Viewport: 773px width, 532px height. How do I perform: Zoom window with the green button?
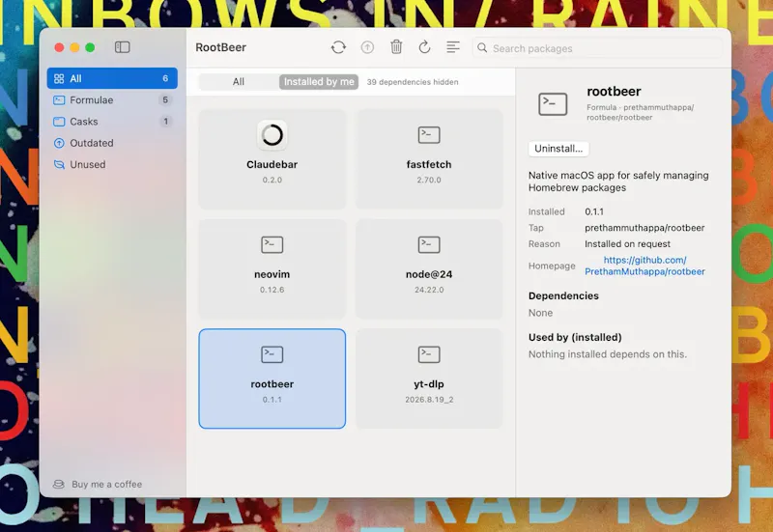tap(90, 47)
